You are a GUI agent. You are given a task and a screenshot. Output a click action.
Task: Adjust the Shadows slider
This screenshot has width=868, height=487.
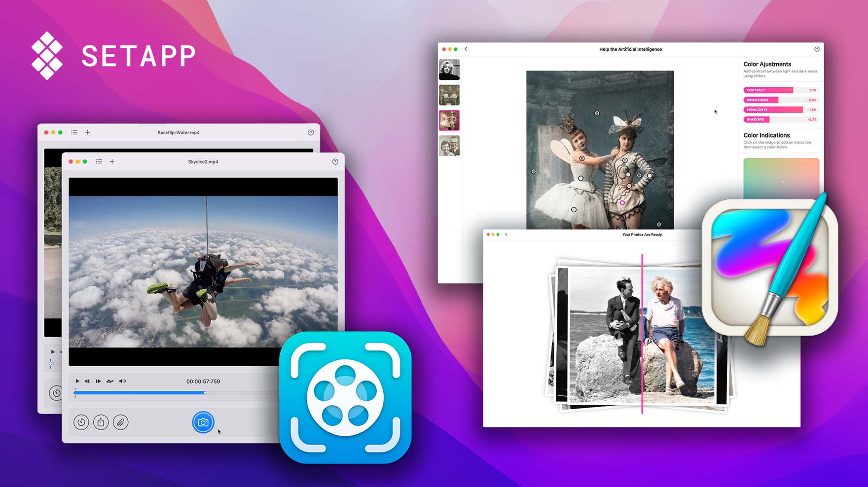click(x=781, y=119)
